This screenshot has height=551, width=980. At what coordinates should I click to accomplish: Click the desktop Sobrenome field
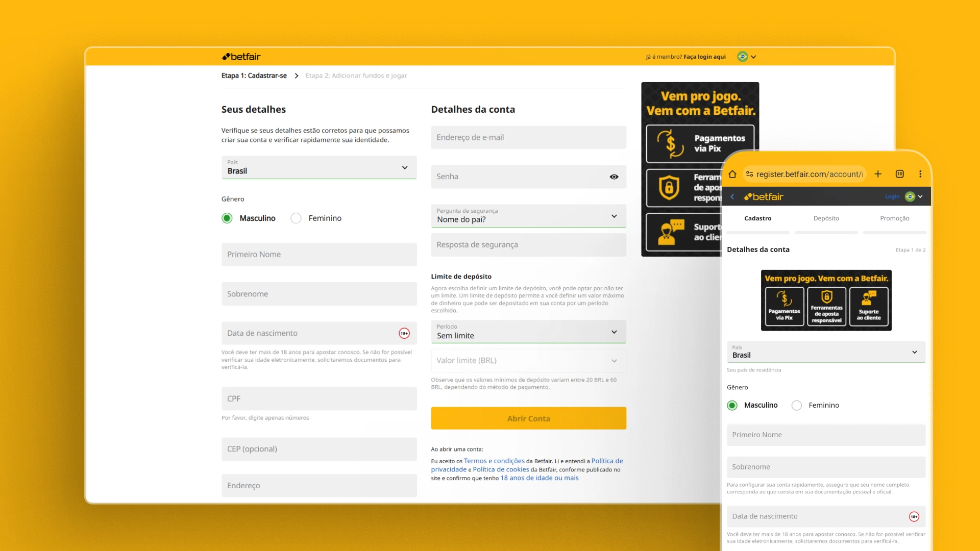pos(319,294)
